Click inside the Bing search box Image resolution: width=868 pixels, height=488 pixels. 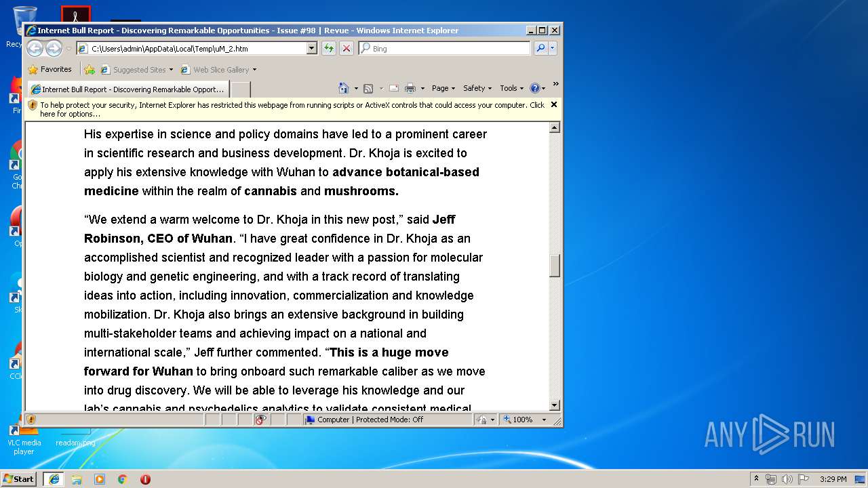click(x=445, y=48)
